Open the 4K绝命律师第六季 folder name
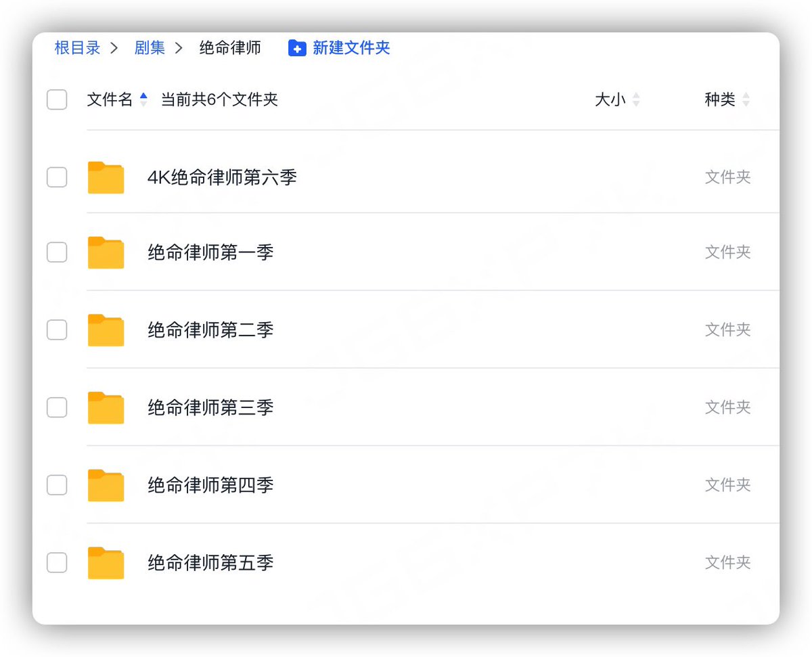The width and height of the screenshot is (812, 657). coord(222,177)
